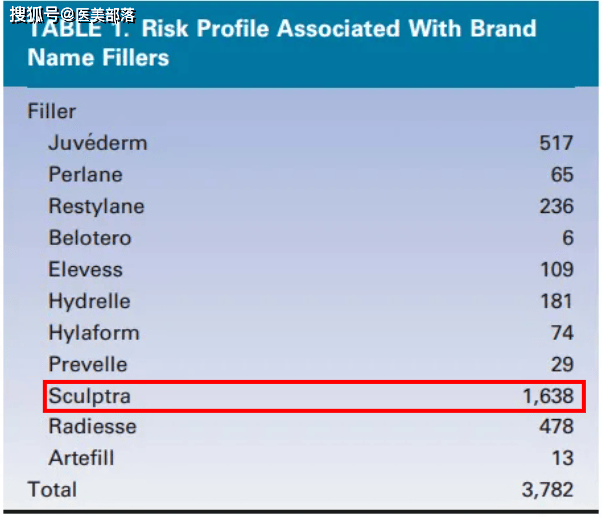The image size is (602, 518).
Task: Select the 236 Restylane count
Action: point(557,207)
